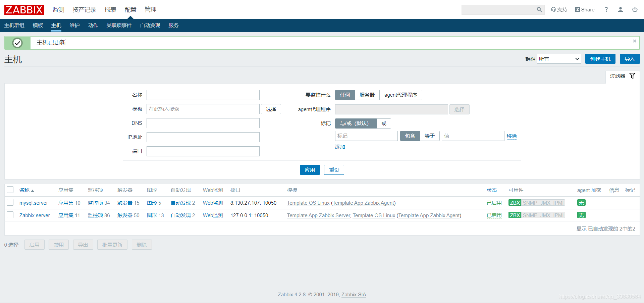The width and height of the screenshot is (644, 303).
Task: Click the search magnifier icon
Action: tap(539, 10)
